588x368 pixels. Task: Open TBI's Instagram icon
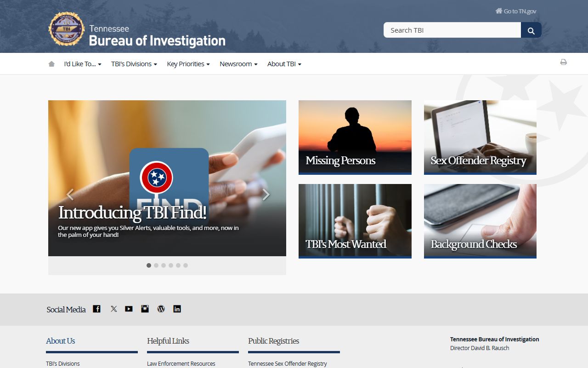[145, 309]
